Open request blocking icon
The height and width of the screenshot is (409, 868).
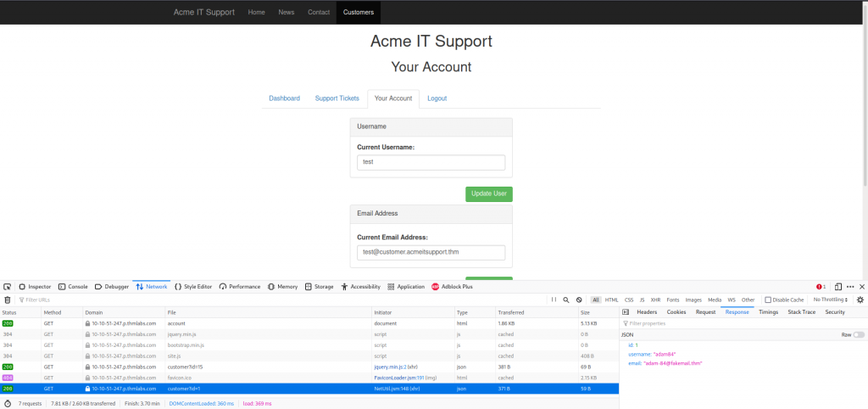pos(579,300)
